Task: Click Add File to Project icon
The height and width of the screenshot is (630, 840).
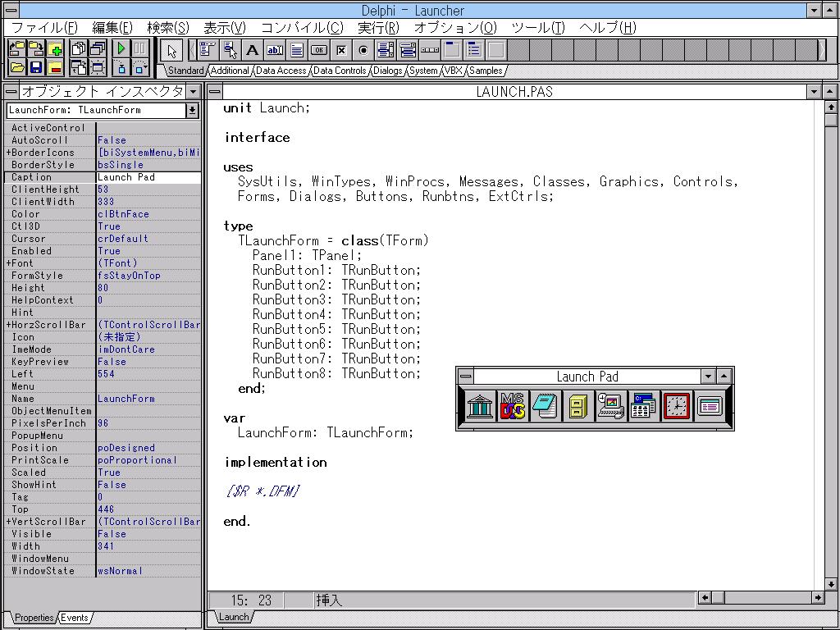Action: 55,48
